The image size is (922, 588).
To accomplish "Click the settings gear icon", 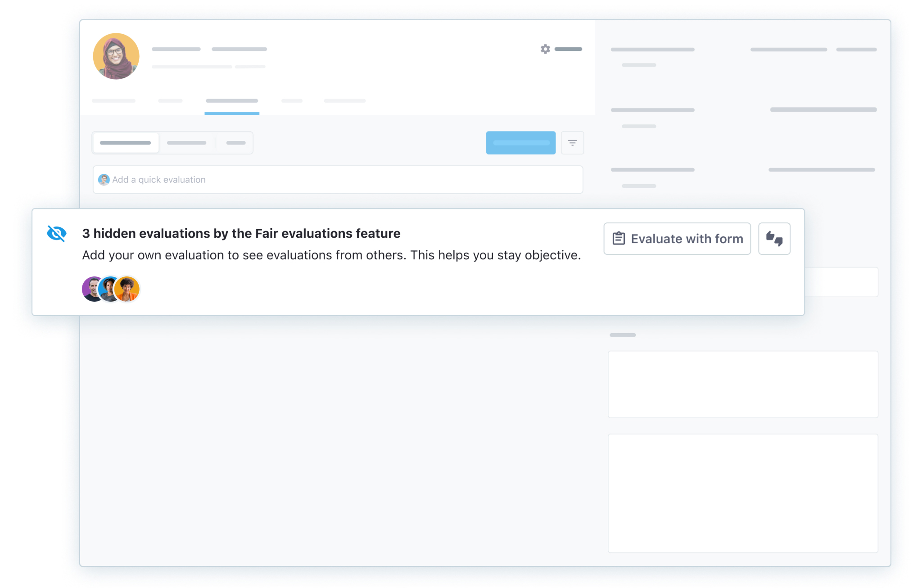I will point(545,50).
